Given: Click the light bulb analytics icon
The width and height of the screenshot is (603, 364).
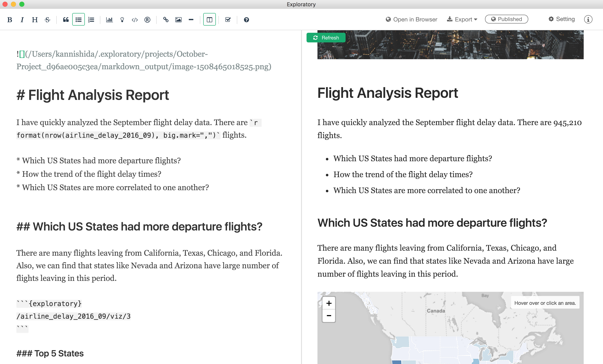Looking at the screenshot, I should [122, 20].
